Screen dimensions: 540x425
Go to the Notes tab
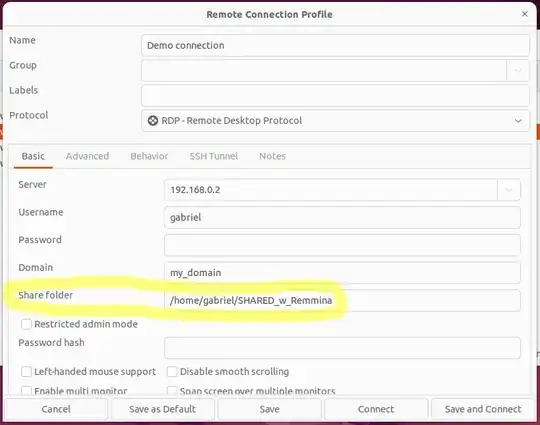coord(272,156)
